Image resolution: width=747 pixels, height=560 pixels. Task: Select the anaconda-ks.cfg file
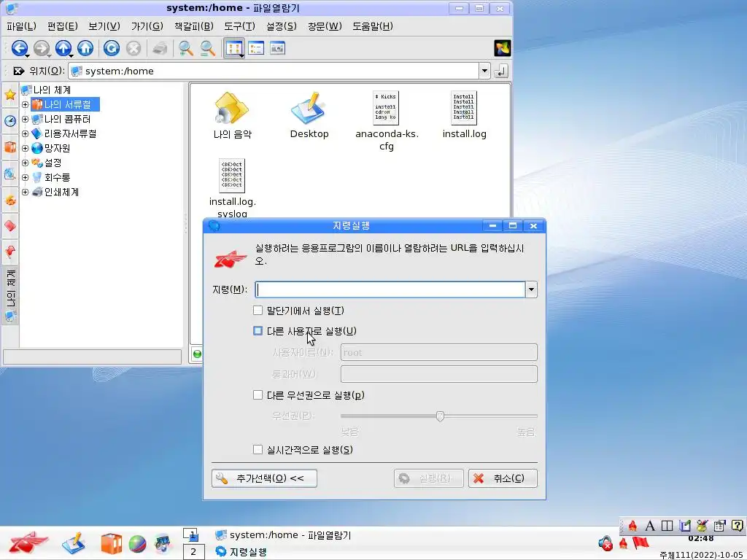coord(387,122)
